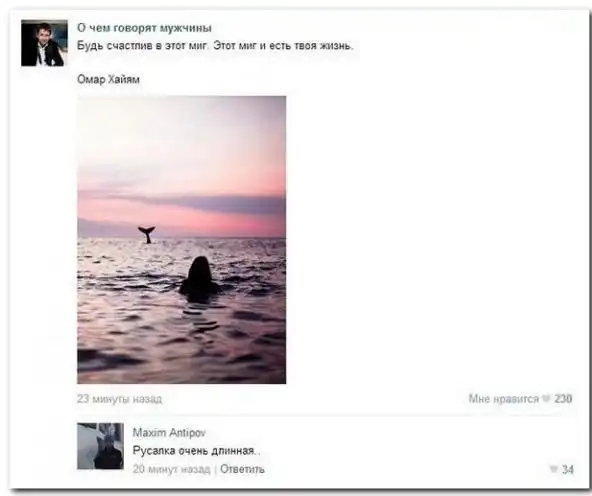This screenshot has height=496, width=592.
Task: Show who liked via the 230 count
Action: 563,399
